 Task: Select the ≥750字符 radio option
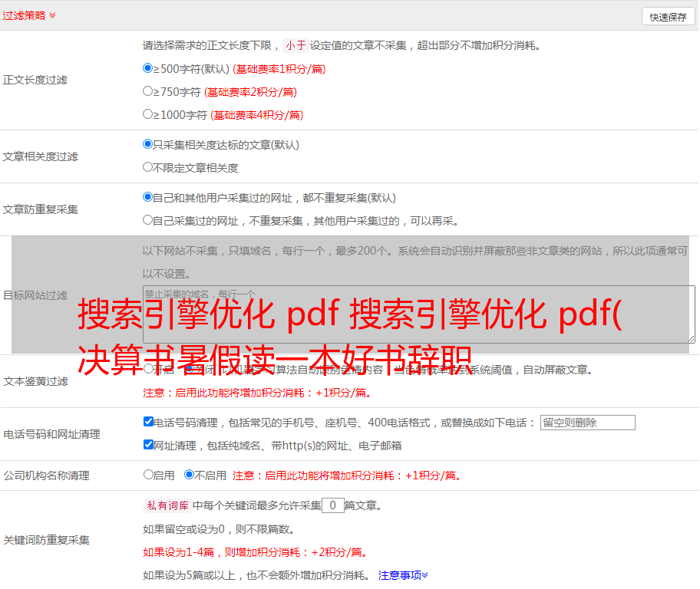147,91
